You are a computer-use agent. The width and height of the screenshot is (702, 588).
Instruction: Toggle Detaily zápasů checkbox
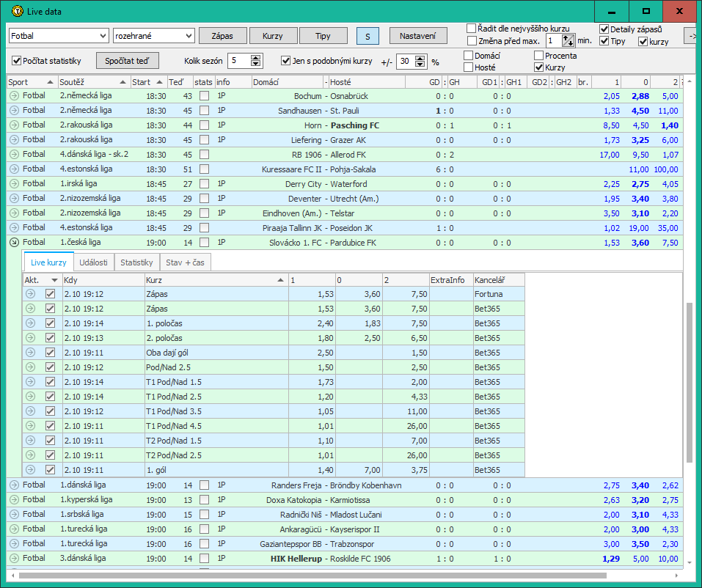coord(604,29)
